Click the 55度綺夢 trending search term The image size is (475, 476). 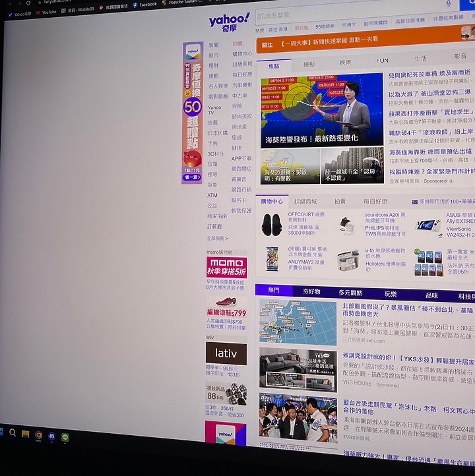[x=325, y=27]
